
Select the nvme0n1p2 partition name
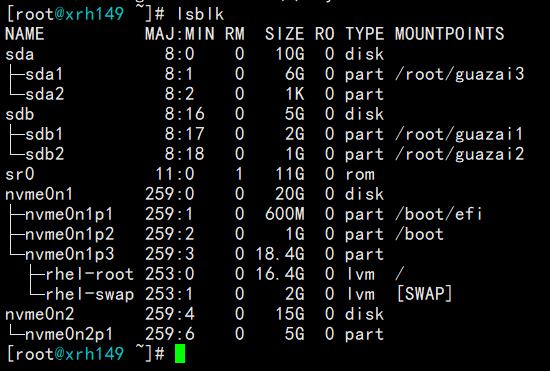point(69,234)
